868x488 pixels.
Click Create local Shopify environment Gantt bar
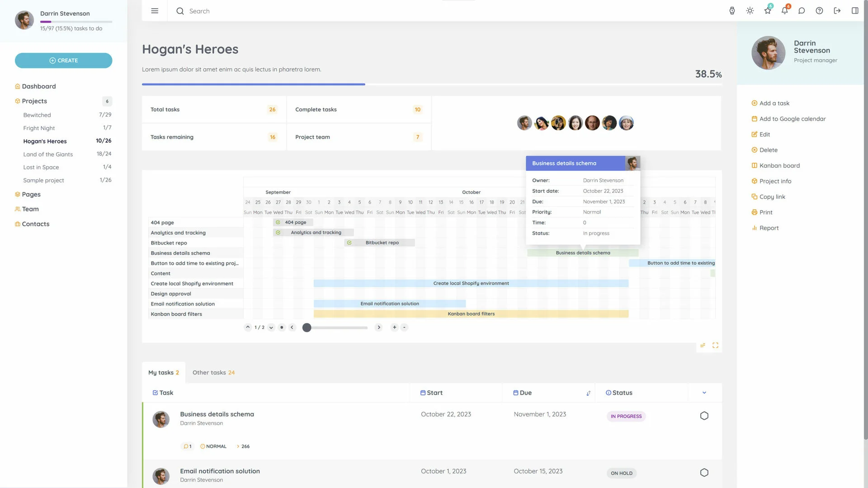click(x=471, y=284)
